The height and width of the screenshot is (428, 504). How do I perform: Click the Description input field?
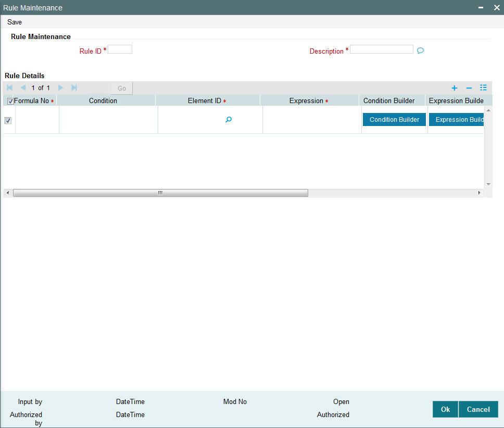pos(381,49)
